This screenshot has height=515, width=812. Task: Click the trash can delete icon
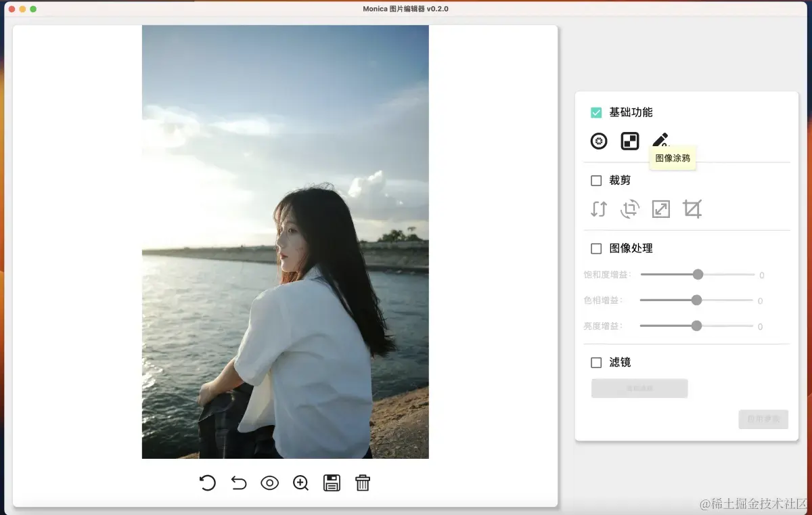(x=363, y=483)
